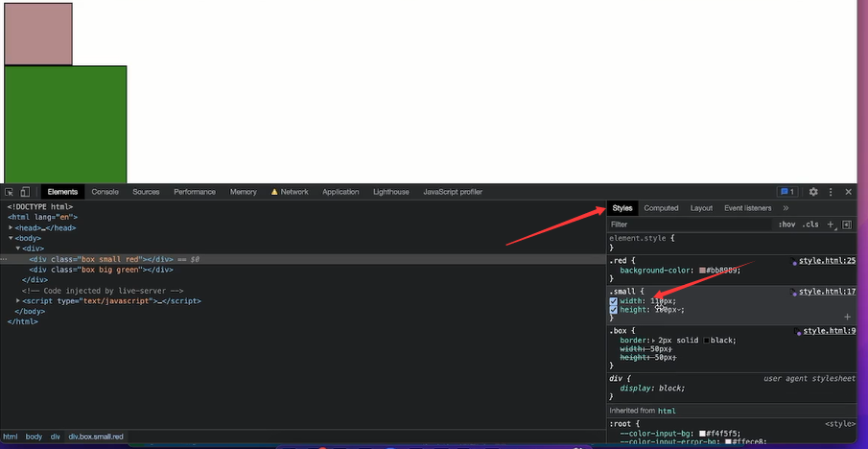This screenshot has width=868, height=449.
Task: Collapse the body element node
Action: [x=11, y=238]
